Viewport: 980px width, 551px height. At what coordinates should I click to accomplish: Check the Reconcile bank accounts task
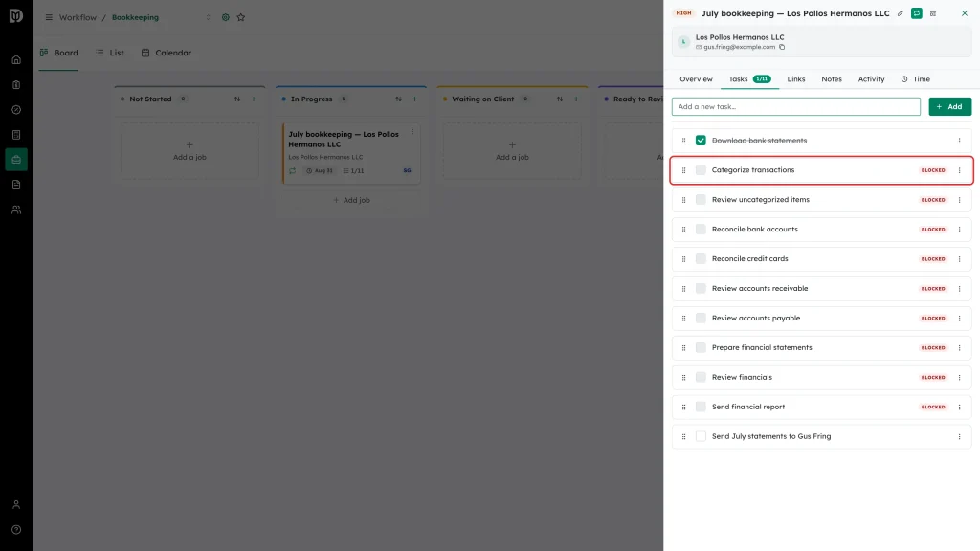[701, 230]
